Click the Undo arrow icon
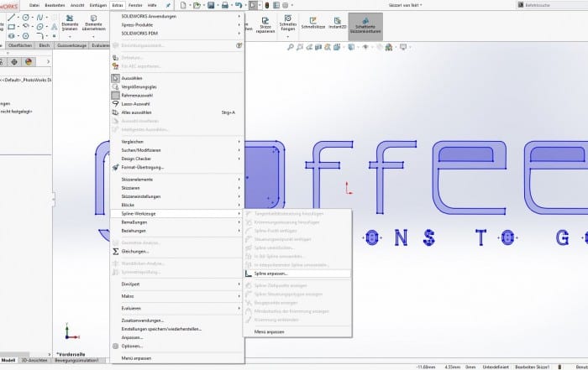Screen dimensions: 588x370 tap(239, 5)
